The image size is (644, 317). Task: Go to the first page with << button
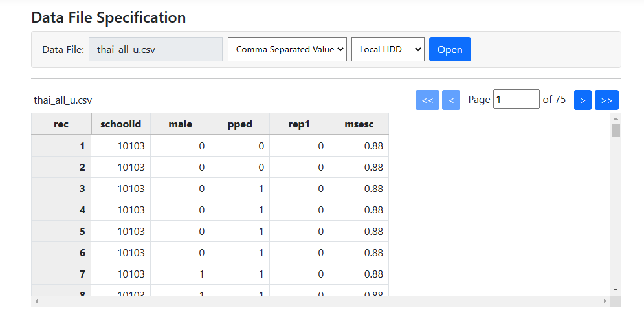[427, 100]
